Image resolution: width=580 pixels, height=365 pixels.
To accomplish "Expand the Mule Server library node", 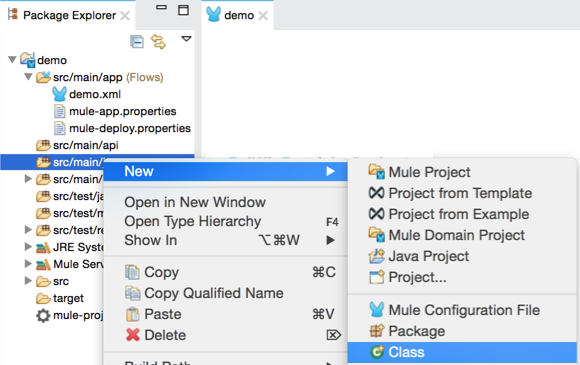I will coord(28,264).
